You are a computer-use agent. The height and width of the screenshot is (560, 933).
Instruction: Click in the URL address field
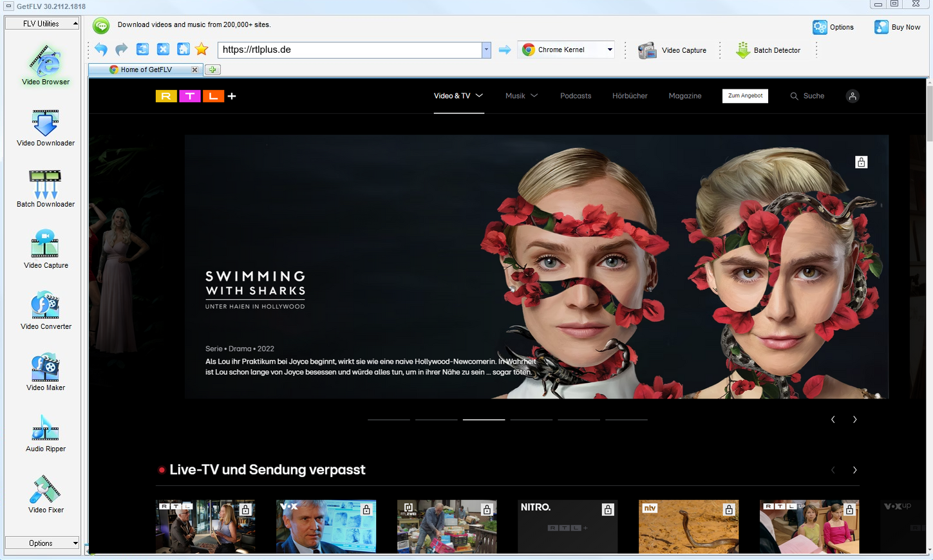[x=350, y=50]
